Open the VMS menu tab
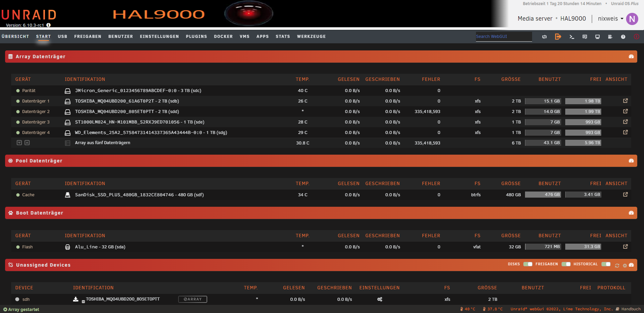The image size is (644, 313). tap(244, 37)
